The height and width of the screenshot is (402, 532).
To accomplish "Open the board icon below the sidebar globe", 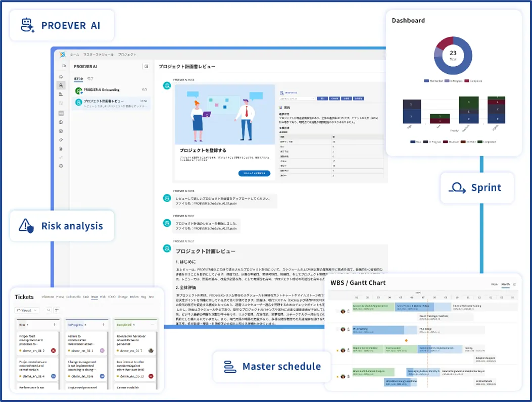I will click(61, 131).
